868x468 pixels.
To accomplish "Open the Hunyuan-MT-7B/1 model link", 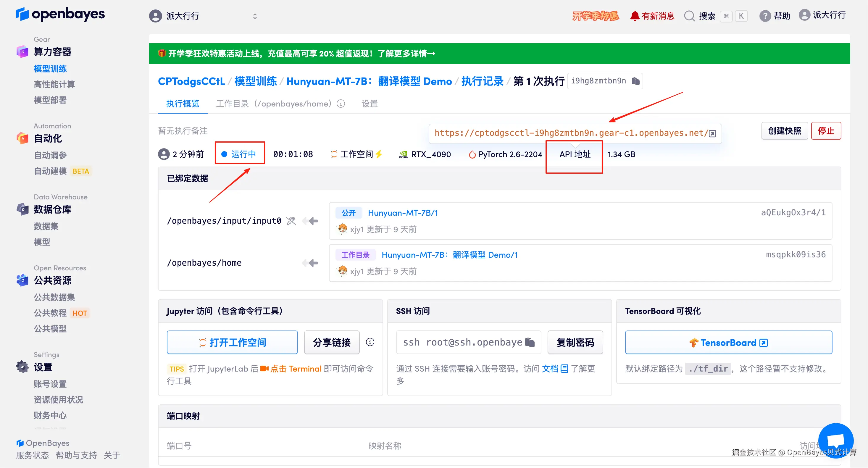I will click(403, 213).
